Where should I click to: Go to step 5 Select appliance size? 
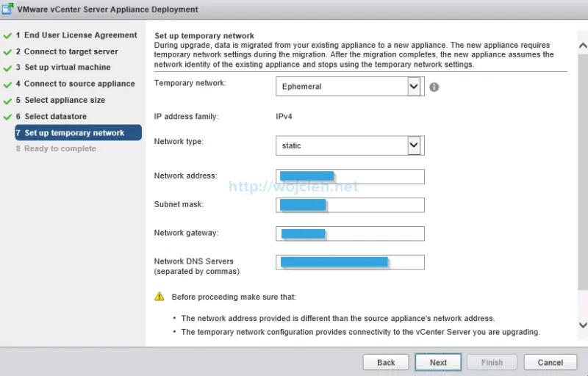tap(60, 101)
